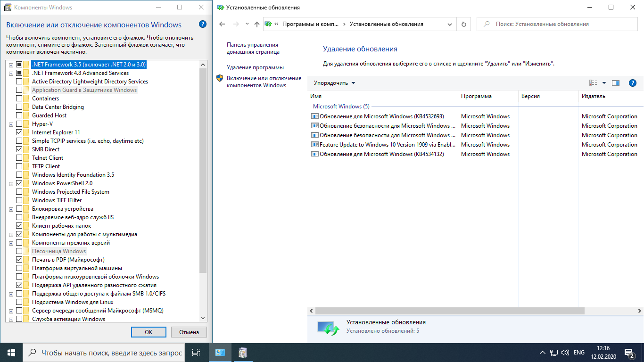Click the Отмена button

tap(189, 332)
